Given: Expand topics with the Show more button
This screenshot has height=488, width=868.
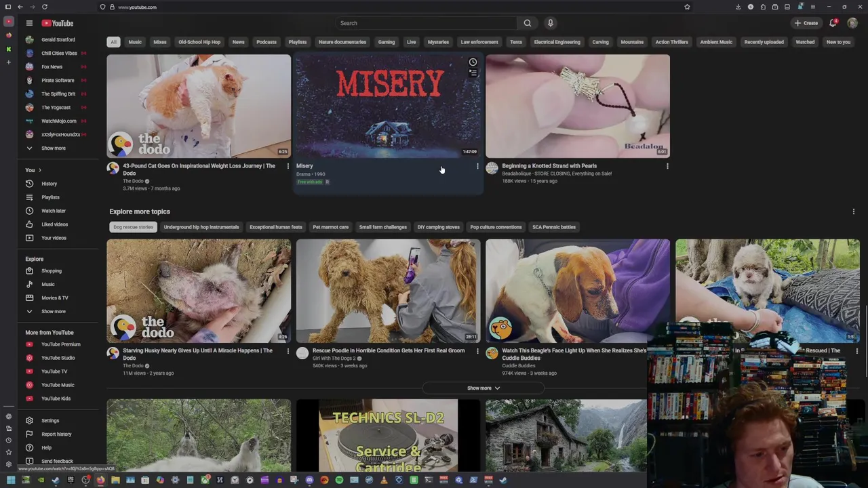Looking at the screenshot, I should coord(484,388).
